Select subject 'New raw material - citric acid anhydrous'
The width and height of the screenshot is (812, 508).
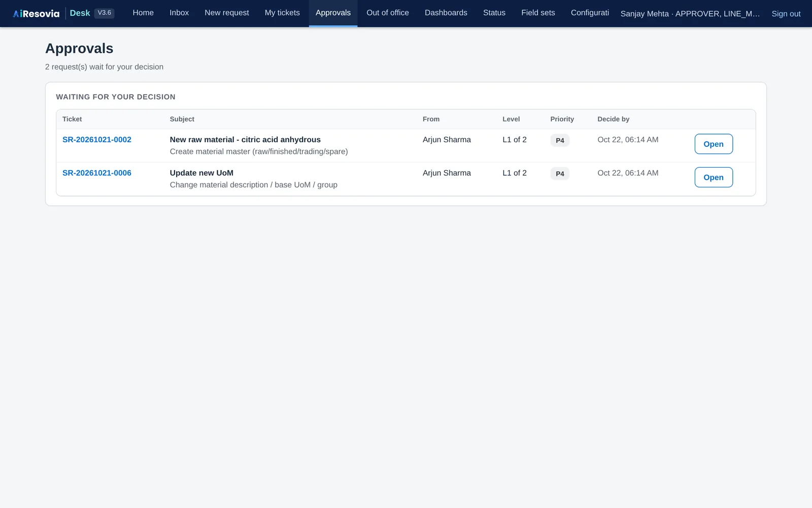(x=245, y=140)
